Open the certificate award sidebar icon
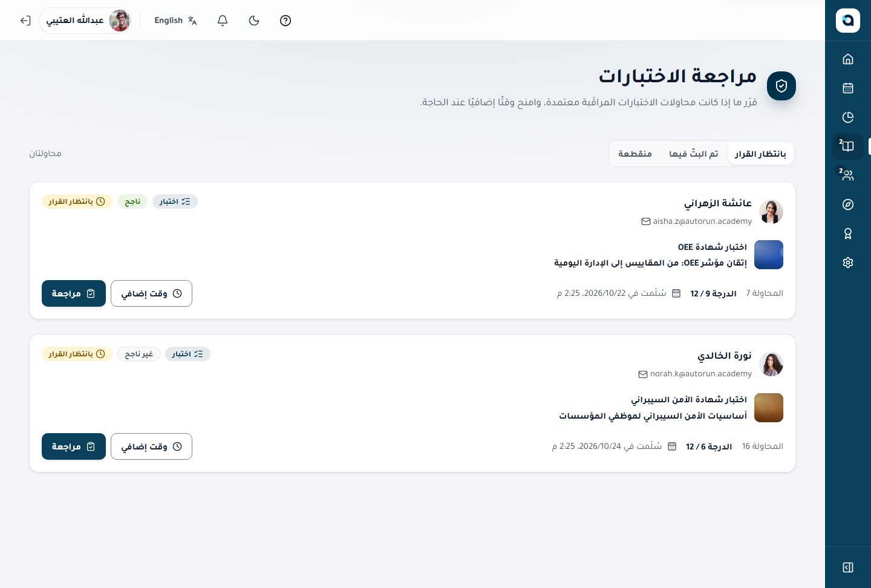The image size is (871, 588). (x=848, y=234)
